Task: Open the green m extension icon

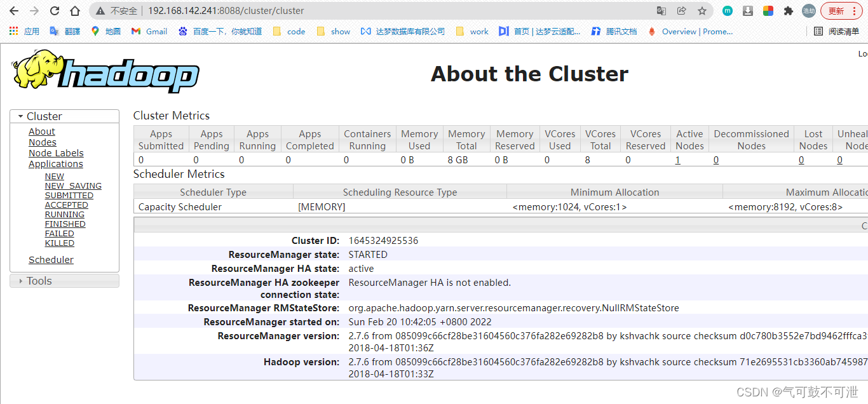Action: coord(728,11)
